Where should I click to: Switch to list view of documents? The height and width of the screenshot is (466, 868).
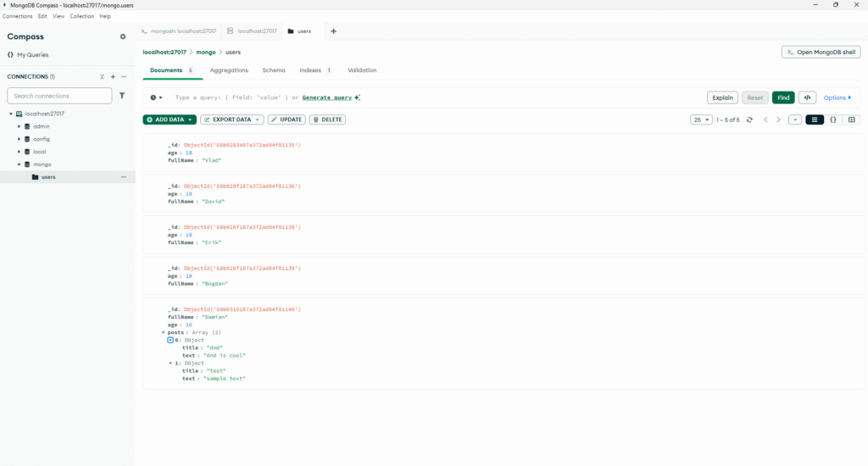point(815,119)
